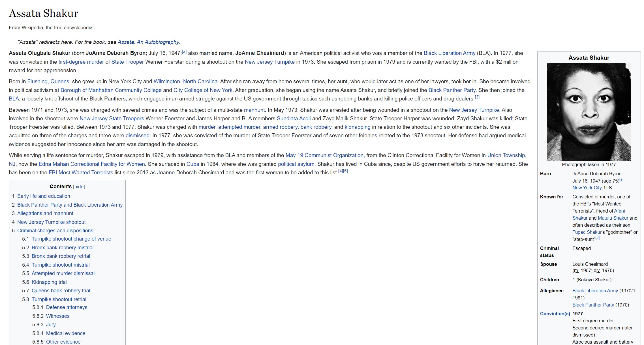Screen dimensions: 644x345
Task: Follow the attempted murder link
Action: tap(239, 127)
